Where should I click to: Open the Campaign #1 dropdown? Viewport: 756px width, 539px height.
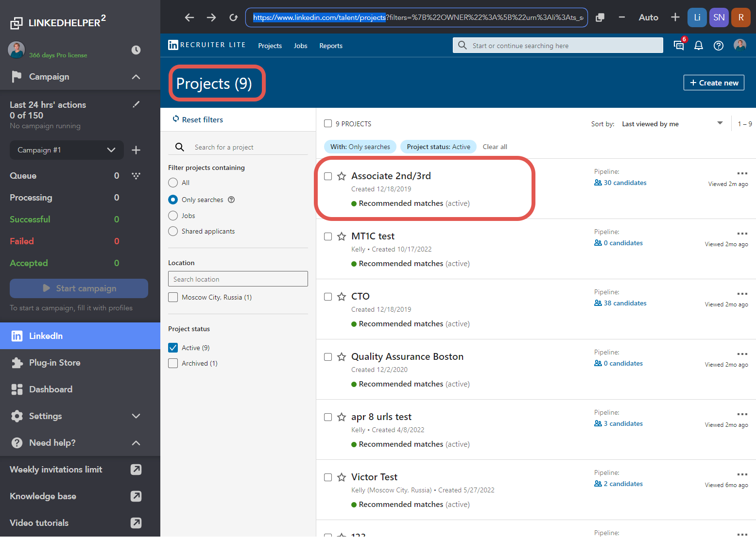[67, 150]
